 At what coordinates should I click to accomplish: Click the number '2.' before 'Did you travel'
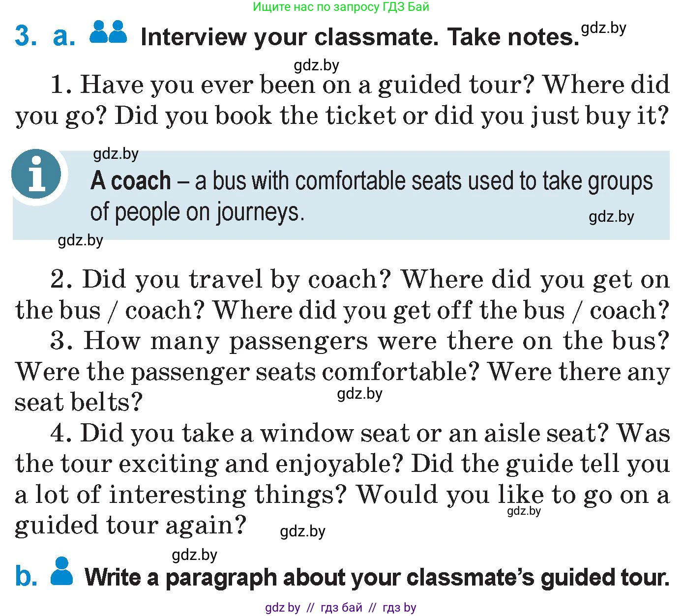click(x=62, y=279)
